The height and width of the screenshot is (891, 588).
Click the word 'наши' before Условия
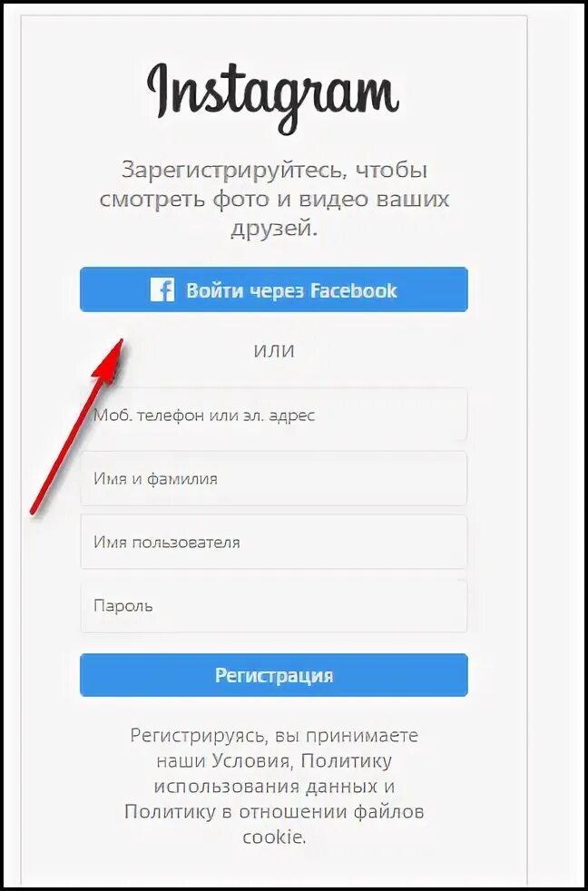pos(180,761)
